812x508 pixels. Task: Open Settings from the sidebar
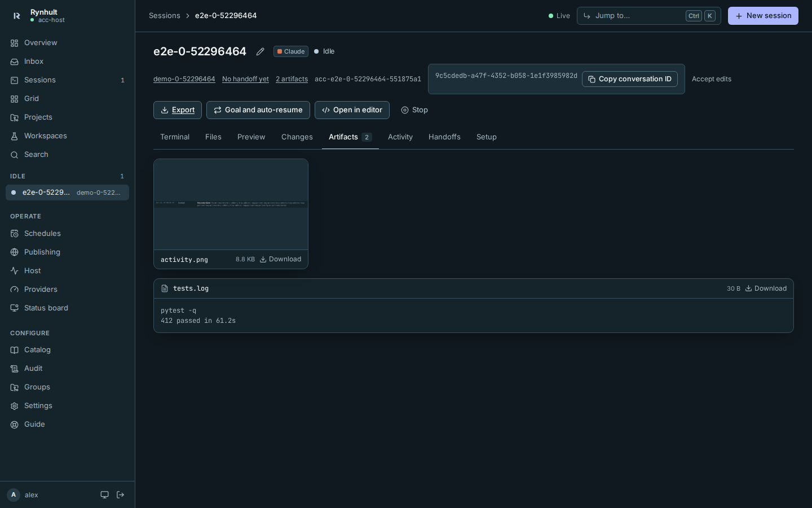tap(67, 406)
